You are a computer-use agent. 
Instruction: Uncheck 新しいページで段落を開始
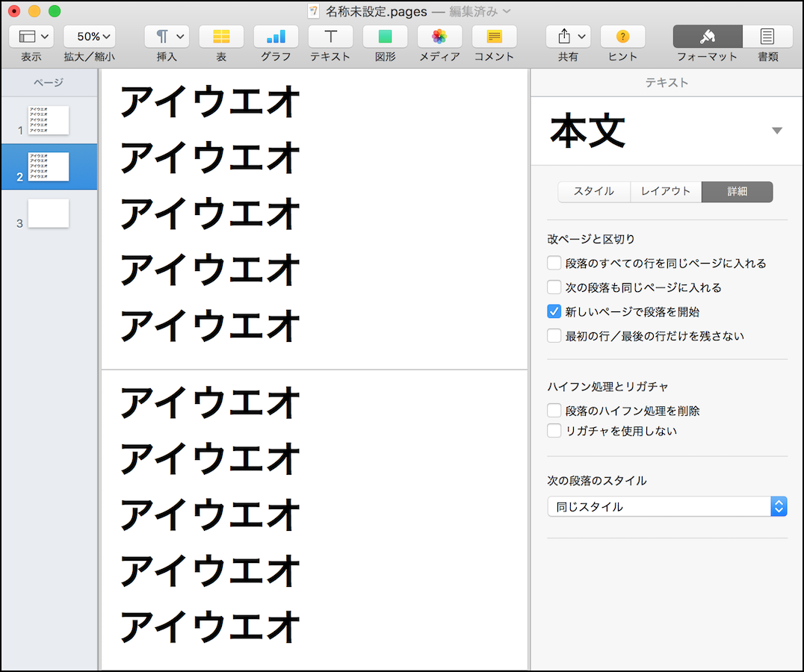tap(554, 311)
